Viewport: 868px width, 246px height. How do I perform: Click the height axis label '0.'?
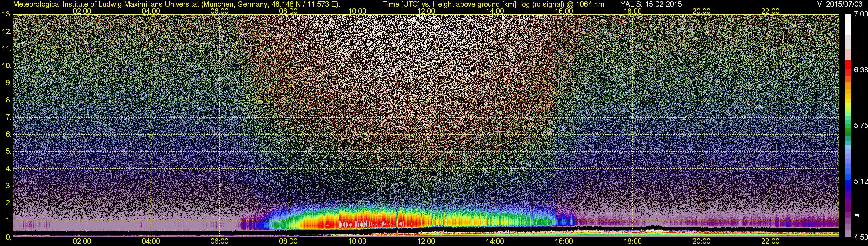[8, 237]
